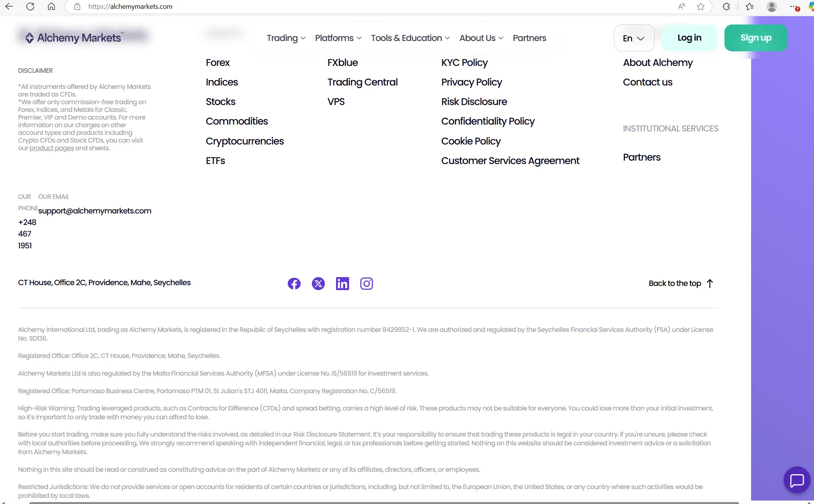Open the Forex footer link
Screen dimensions: 814x504
pos(218,62)
